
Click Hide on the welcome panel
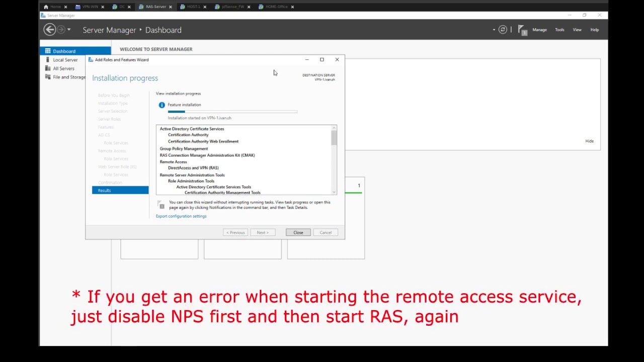pyautogui.click(x=590, y=141)
